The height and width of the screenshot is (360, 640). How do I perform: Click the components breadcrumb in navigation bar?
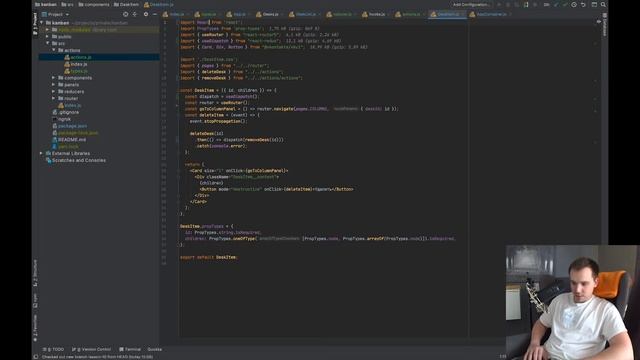pos(94,4)
